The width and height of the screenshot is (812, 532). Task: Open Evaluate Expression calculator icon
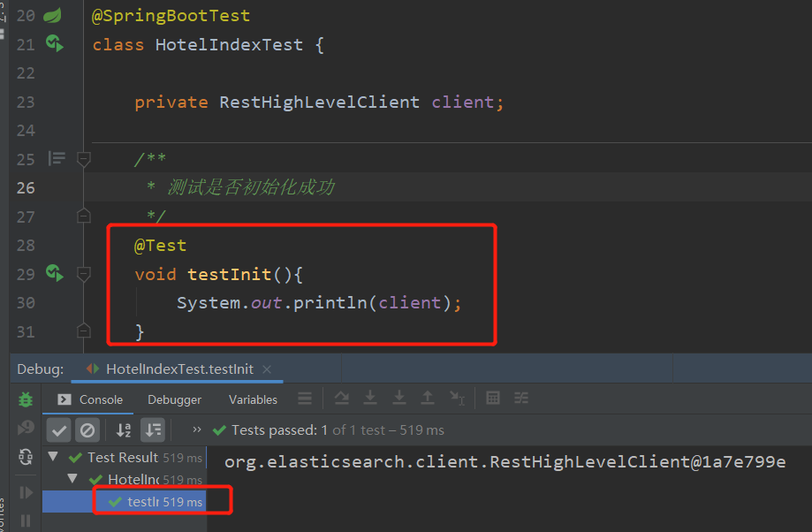click(493, 398)
